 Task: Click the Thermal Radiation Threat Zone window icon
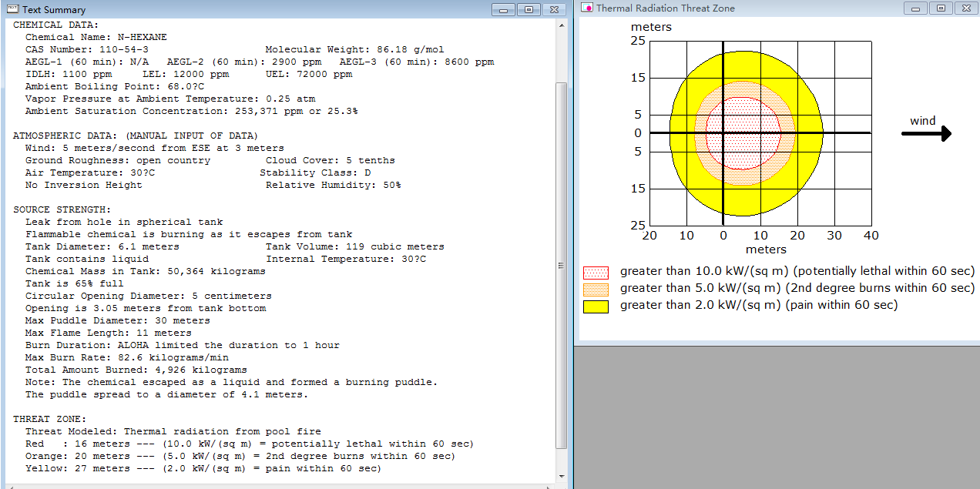(x=587, y=8)
